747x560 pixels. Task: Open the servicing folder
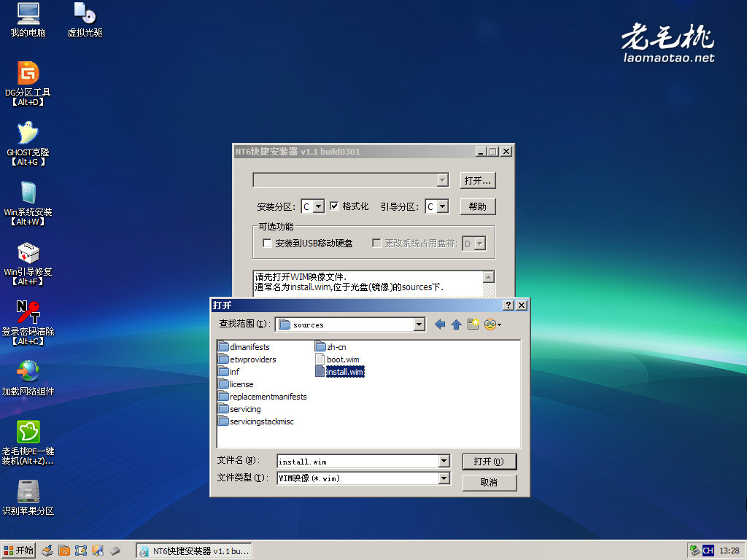[240, 408]
